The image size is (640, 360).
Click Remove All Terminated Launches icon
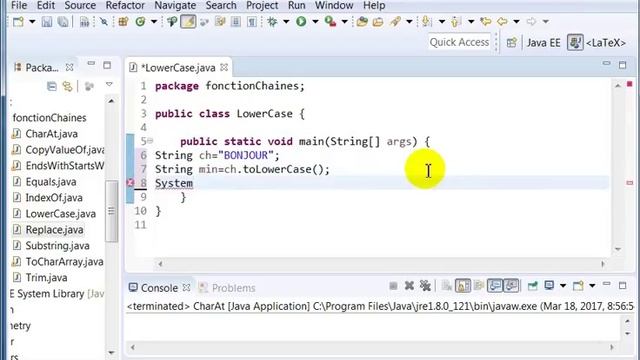point(425,286)
